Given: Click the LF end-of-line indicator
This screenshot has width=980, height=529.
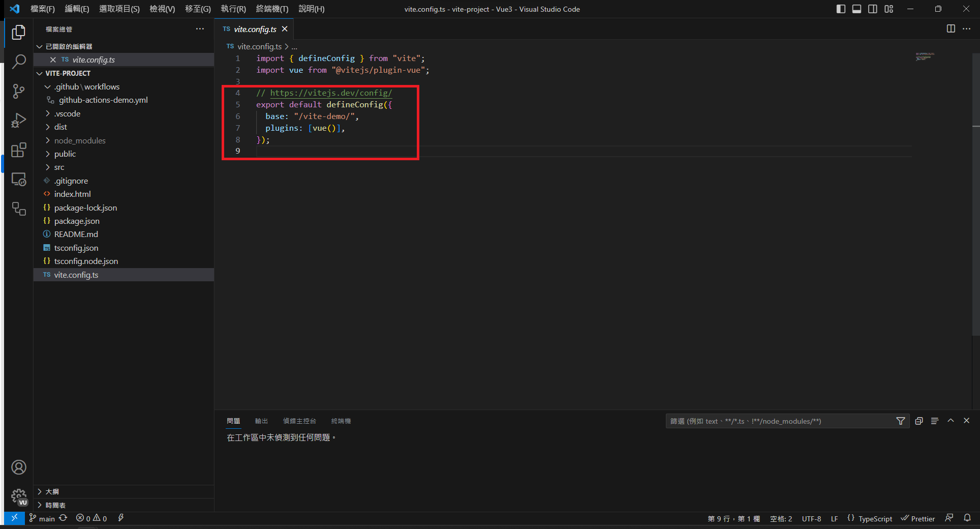Looking at the screenshot, I should click(x=834, y=519).
